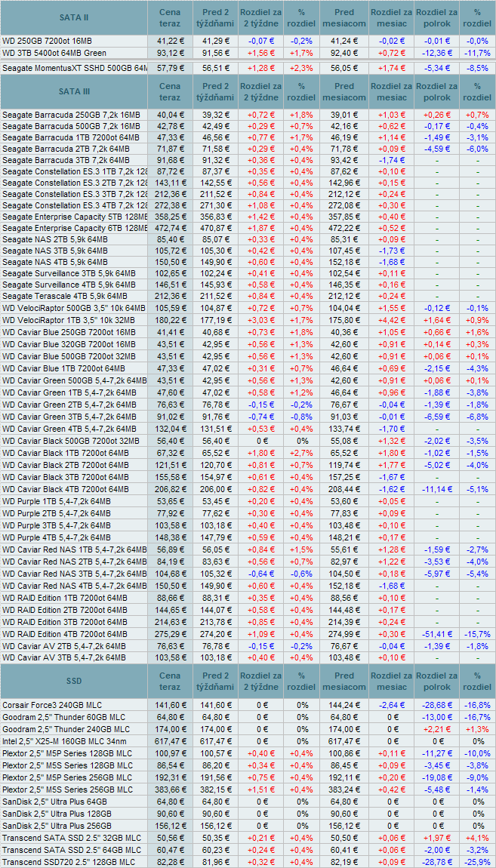This screenshot has width=496, height=868.
Task: Click the SATA III section heading
Action: (x=74, y=92)
